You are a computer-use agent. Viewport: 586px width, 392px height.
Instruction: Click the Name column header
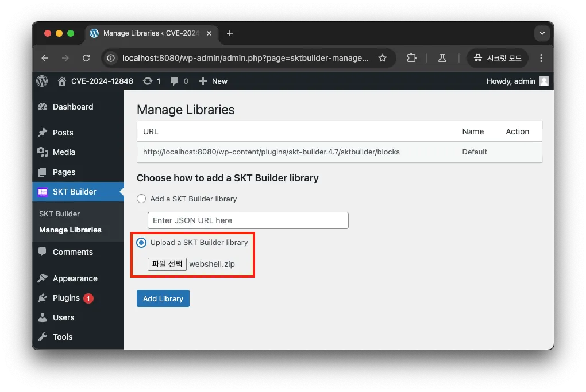pyautogui.click(x=473, y=131)
